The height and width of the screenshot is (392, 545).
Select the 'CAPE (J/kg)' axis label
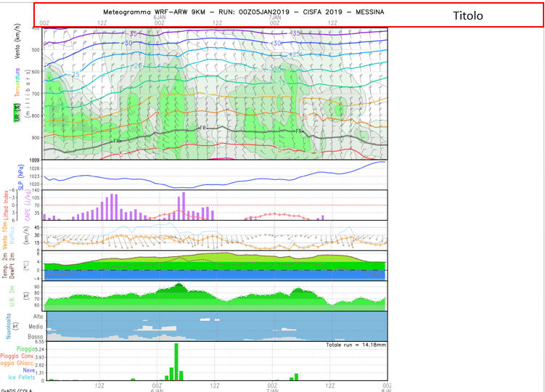(x=28, y=205)
